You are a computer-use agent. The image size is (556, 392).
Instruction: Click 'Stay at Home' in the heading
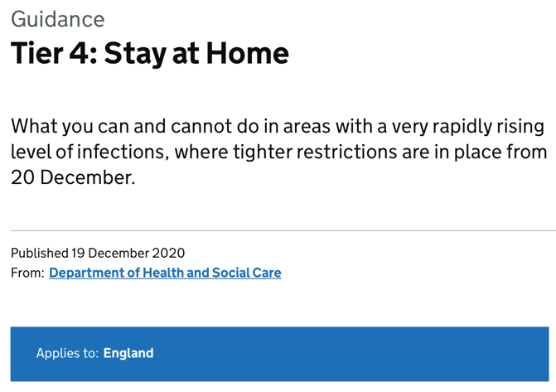pos(196,53)
